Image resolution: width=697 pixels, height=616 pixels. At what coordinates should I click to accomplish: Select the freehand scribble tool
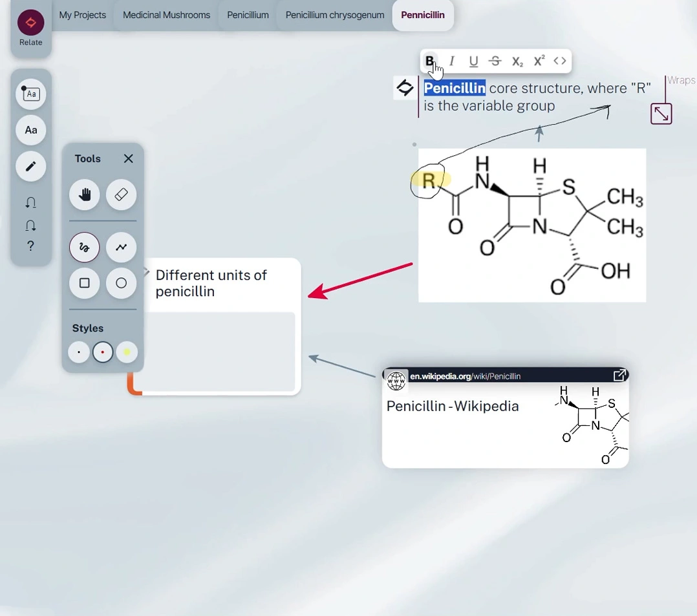pos(85,247)
